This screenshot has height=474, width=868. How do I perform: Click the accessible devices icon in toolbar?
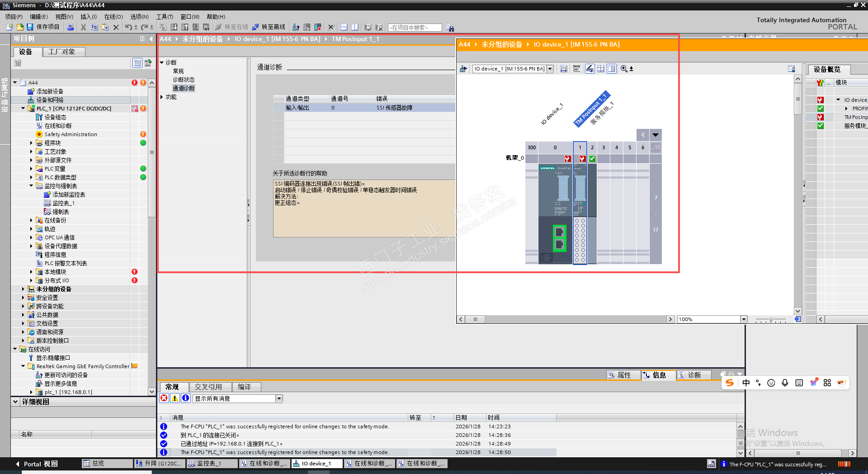pos(296,27)
